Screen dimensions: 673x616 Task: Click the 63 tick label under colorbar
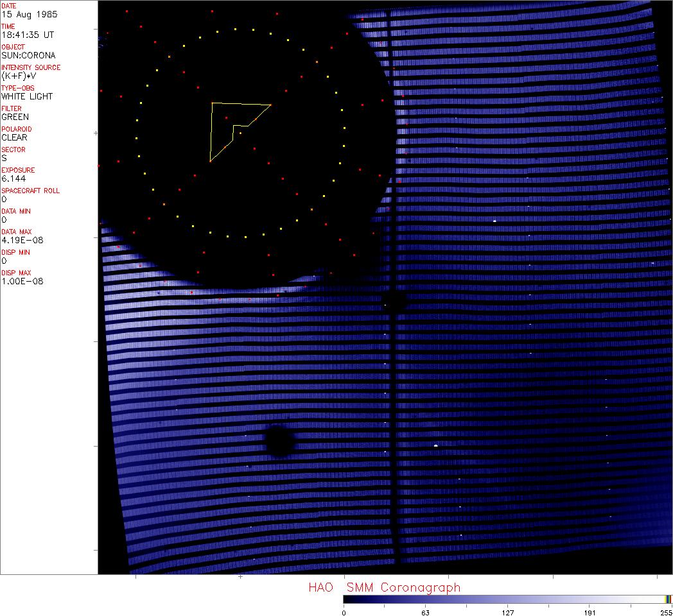click(x=425, y=612)
